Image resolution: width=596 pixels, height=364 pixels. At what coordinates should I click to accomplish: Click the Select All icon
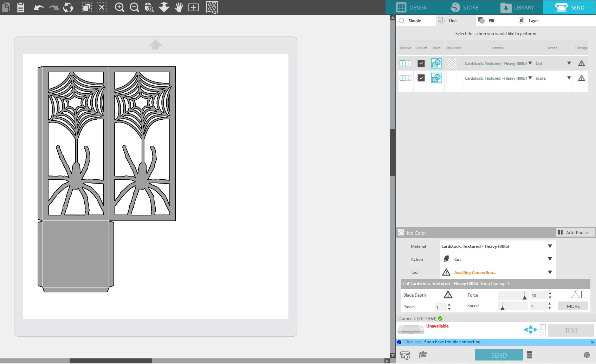(87, 7)
